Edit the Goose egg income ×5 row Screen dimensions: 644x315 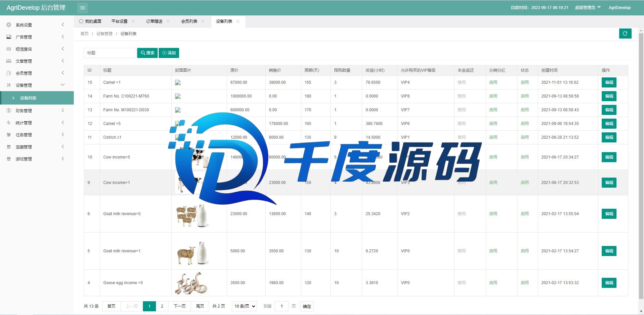coord(609,283)
